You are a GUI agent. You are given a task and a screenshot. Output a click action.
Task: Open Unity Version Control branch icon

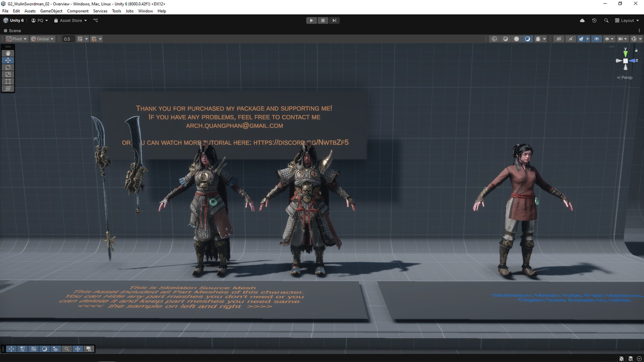click(x=95, y=20)
